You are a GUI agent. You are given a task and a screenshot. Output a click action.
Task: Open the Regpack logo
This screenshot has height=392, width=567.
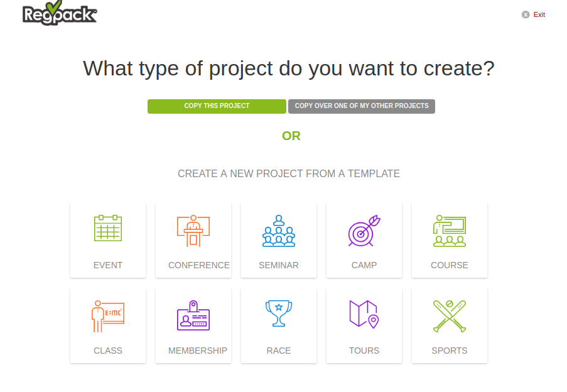60,14
